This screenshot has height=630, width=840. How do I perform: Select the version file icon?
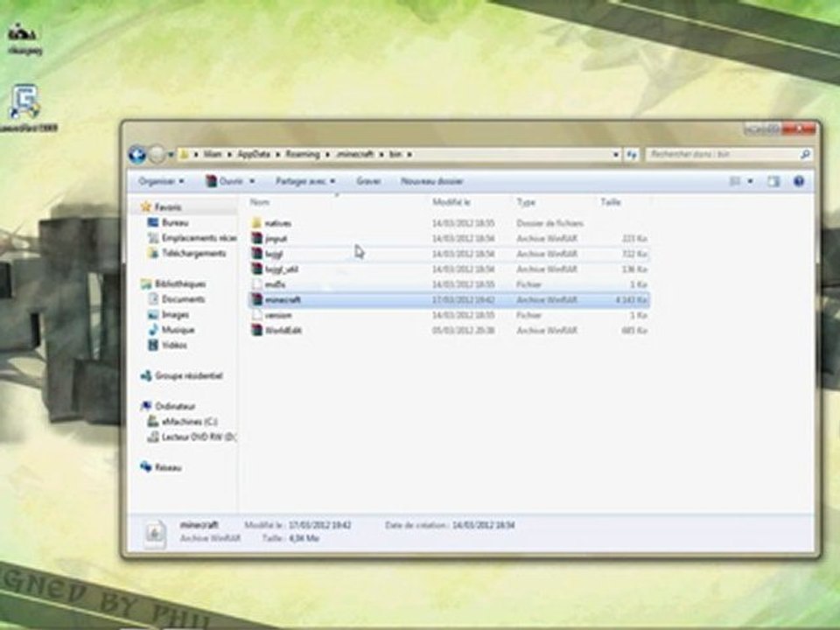click(x=256, y=315)
